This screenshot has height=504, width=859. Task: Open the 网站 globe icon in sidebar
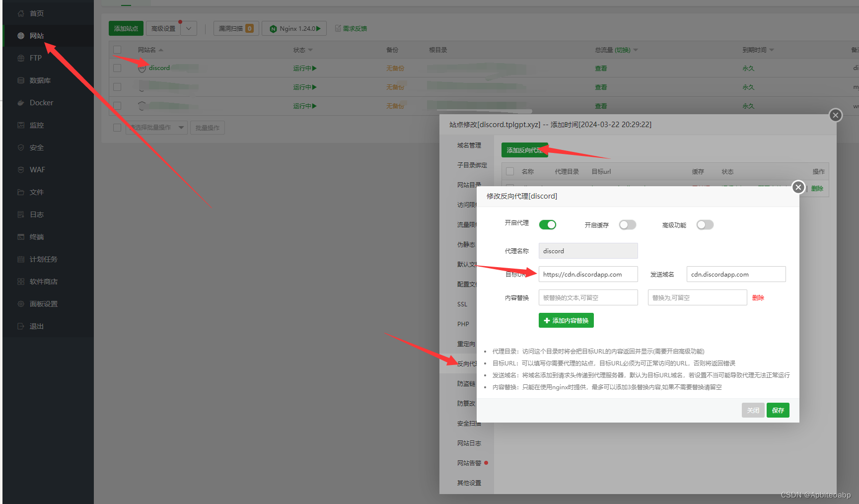click(x=21, y=36)
